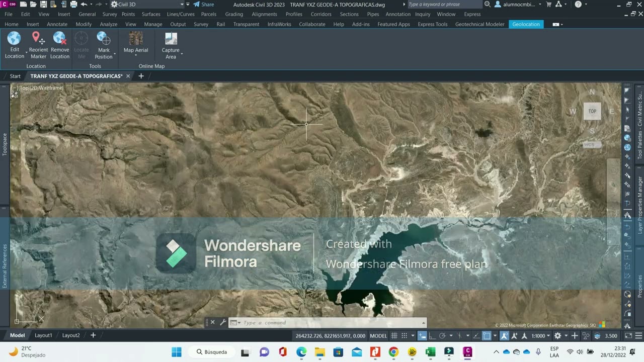Open the Help question mark icon
644x362 pixels.
tap(578, 5)
